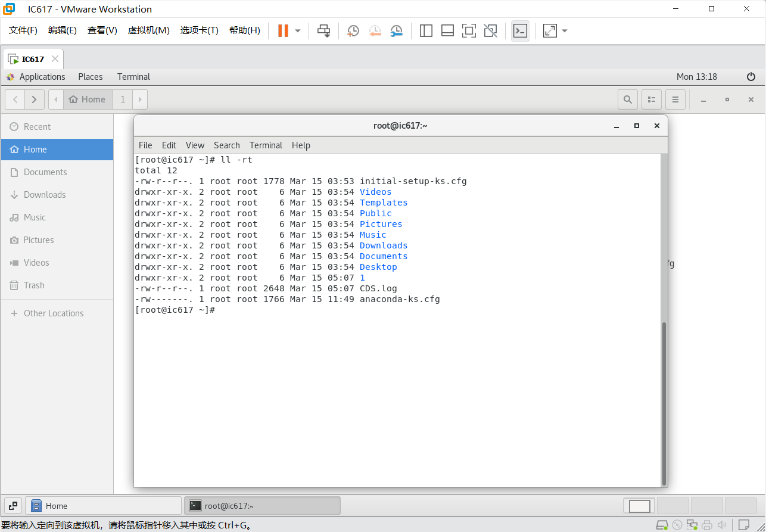The width and height of the screenshot is (766, 532).
Task: Click CDS.log in the terminal listing
Action: [378, 288]
